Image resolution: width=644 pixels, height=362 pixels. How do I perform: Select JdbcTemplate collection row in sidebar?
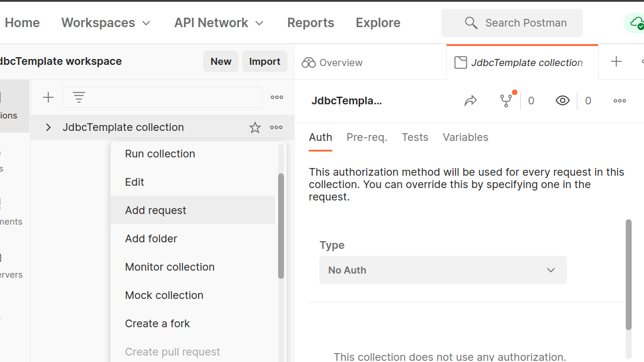(x=162, y=127)
